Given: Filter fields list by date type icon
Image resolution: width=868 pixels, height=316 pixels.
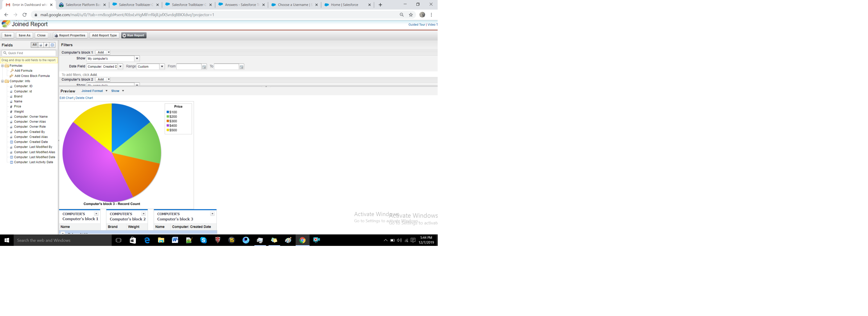Looking at the screenshot, I should 52,45.
